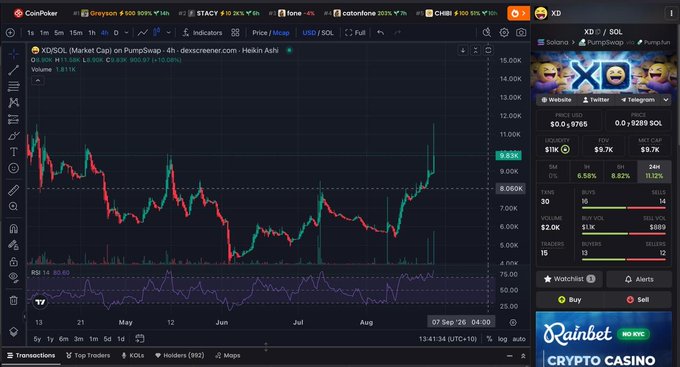Switch to the KOLs tab
The width and height of the screenshot is (680, 367).
(133, 355)
